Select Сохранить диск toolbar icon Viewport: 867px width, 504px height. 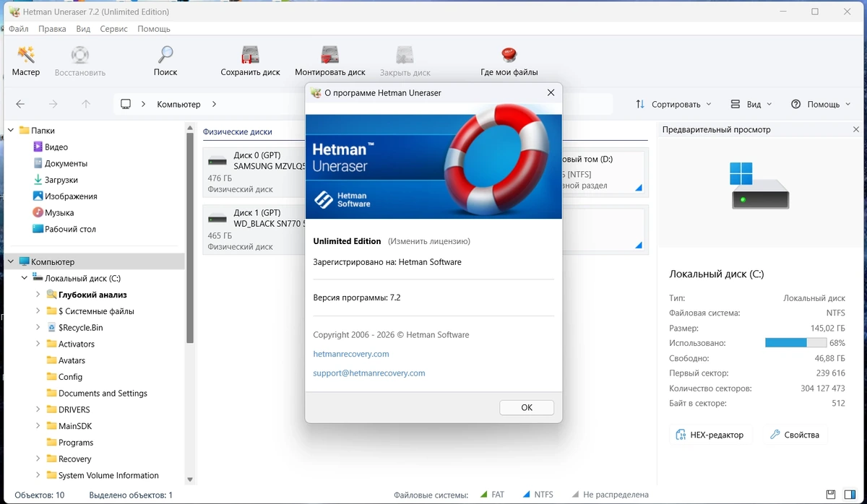click(250, 55)
